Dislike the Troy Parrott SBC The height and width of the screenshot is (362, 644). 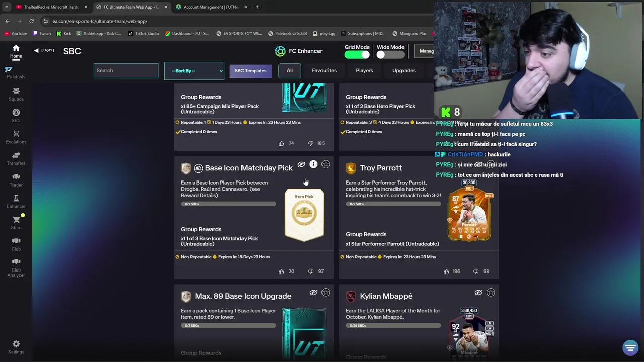[x=476, y=271]
